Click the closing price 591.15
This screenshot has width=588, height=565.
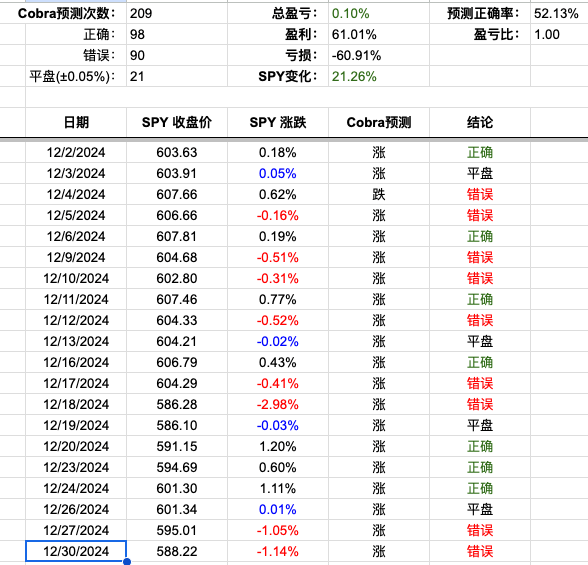click(177, 446)
